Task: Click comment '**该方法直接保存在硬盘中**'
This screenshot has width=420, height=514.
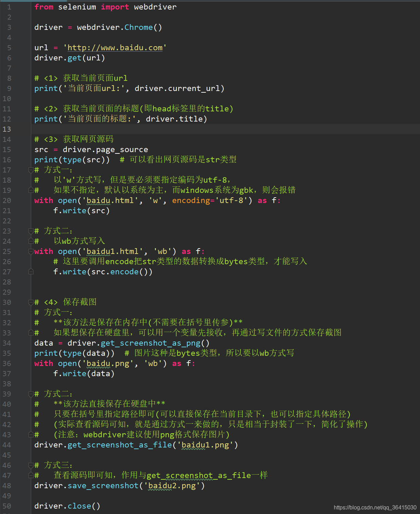Action: 109,404
